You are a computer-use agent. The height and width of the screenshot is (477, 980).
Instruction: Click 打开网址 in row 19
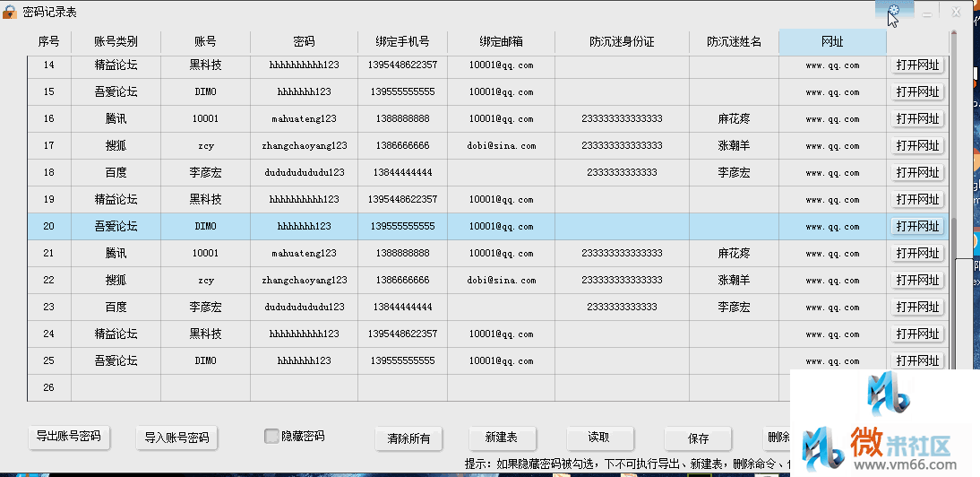[x=917, y=199]
